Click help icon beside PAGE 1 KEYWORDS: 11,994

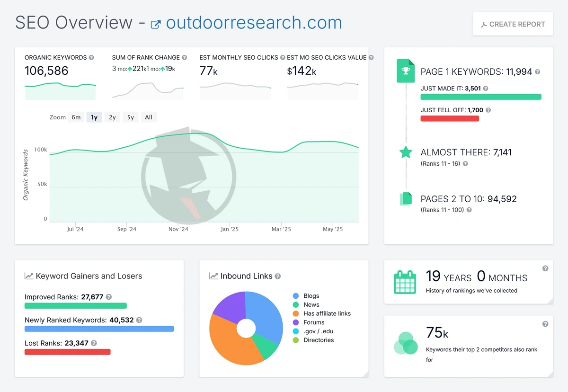point(537,72)
